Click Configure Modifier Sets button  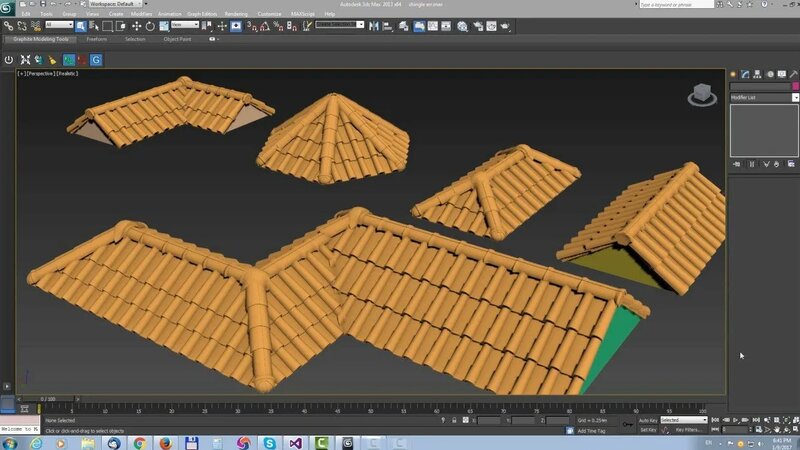click(x=791, y=164)
